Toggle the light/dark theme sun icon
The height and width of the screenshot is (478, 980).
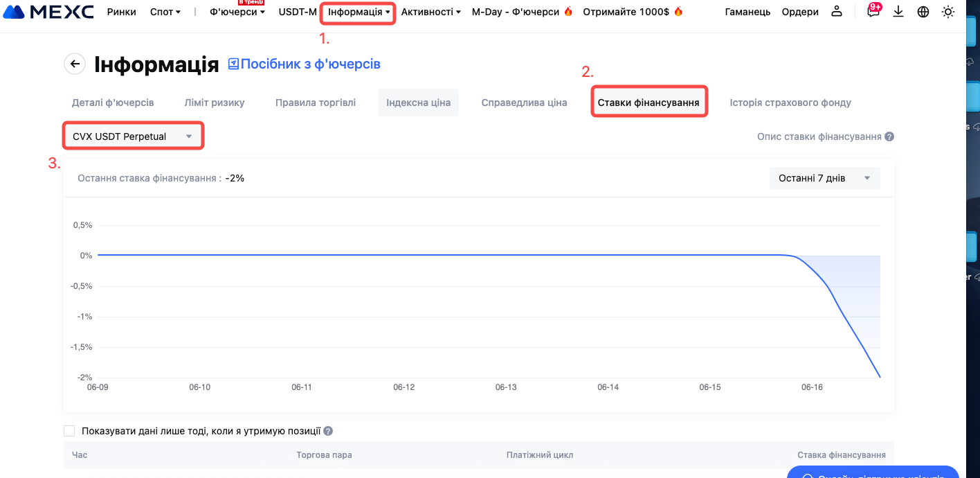(948, 12)
